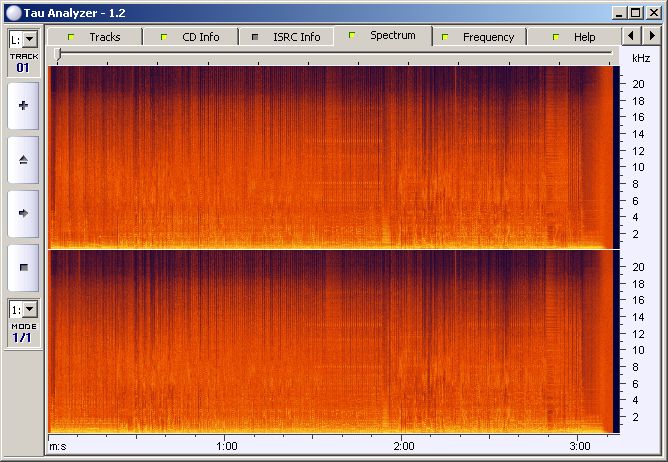This screenshot has height=462, width=668.
Task: Maximize the Tau Analyzer window
Action: [635, 13]
